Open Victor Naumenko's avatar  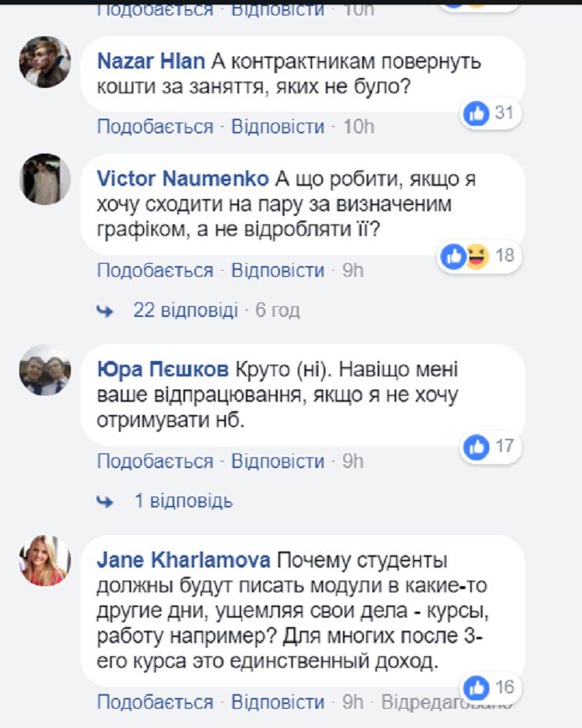coord(45,179)
